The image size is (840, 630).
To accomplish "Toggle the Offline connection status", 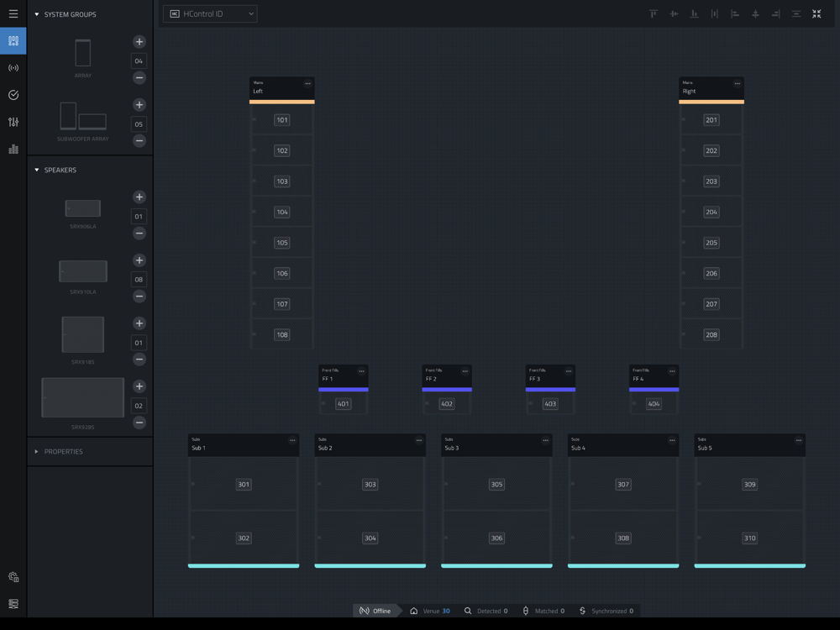I will [x=375, y=611].
